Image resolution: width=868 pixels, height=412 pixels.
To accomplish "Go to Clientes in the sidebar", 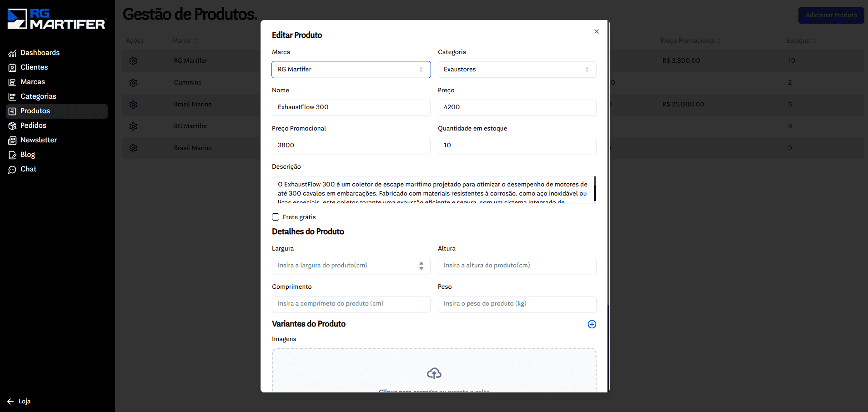I will pyautogui.click(x=34, y=67).
